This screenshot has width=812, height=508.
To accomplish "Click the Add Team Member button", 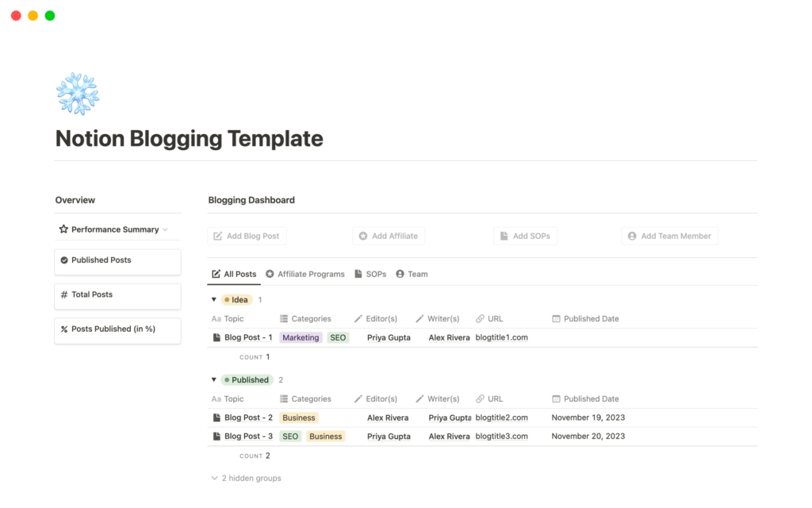I will [669, 236].
